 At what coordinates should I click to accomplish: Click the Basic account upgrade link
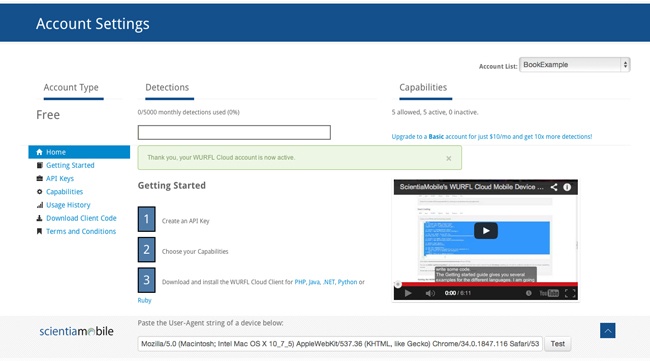pyautogui.click(x=492, y=137)
